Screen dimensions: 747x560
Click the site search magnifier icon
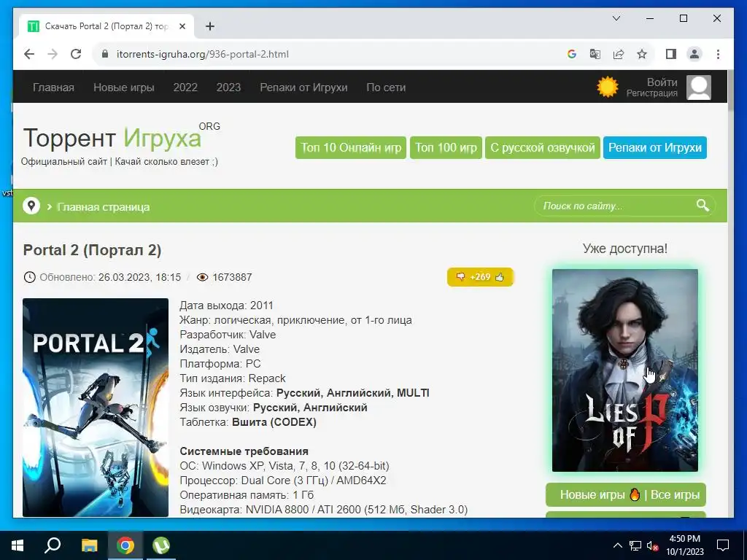(703, 206)
